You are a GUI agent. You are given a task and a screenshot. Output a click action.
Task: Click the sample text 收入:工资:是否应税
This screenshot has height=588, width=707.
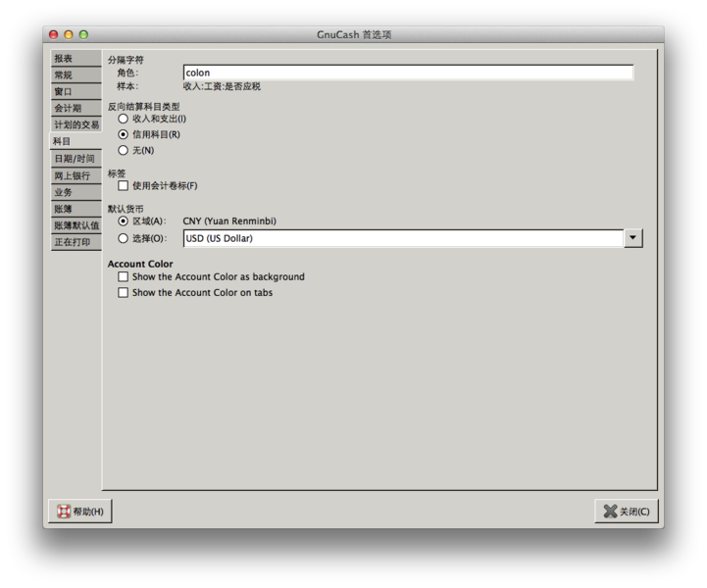(222, 86)
